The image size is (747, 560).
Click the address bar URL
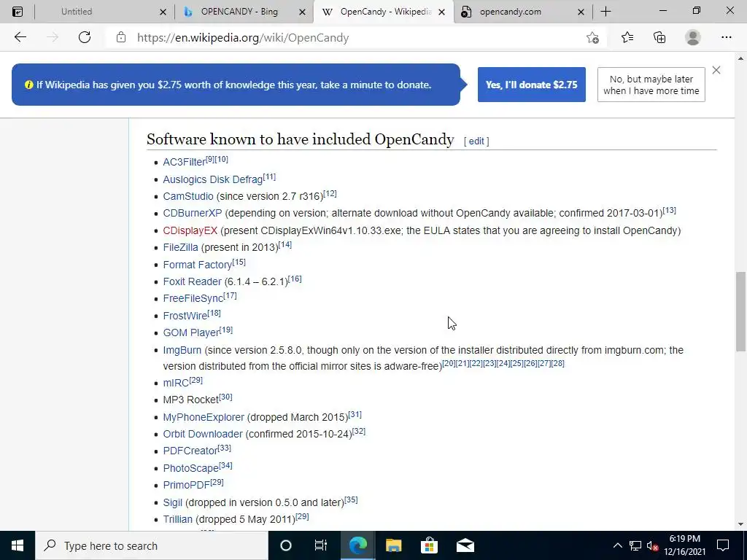pos(243,38)
